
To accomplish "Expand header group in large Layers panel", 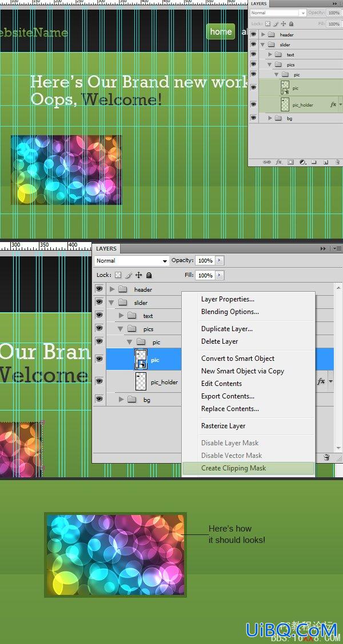I will [112, 289].
